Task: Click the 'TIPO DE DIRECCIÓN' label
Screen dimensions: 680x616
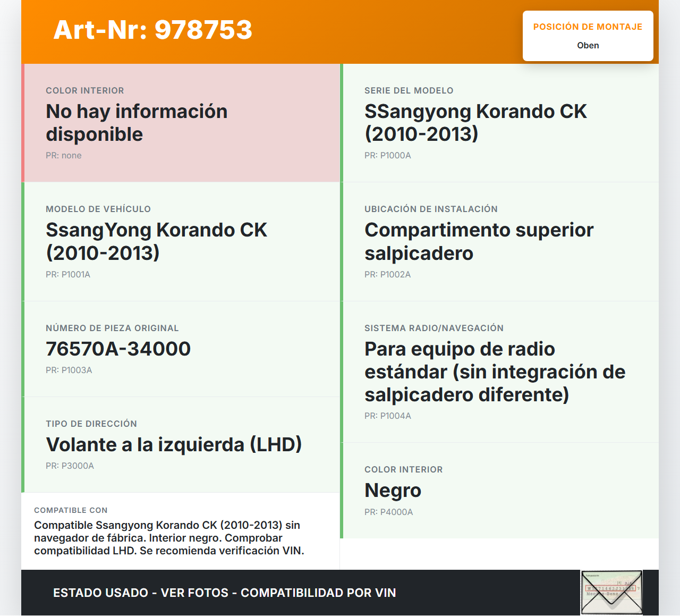Action: 91,424
